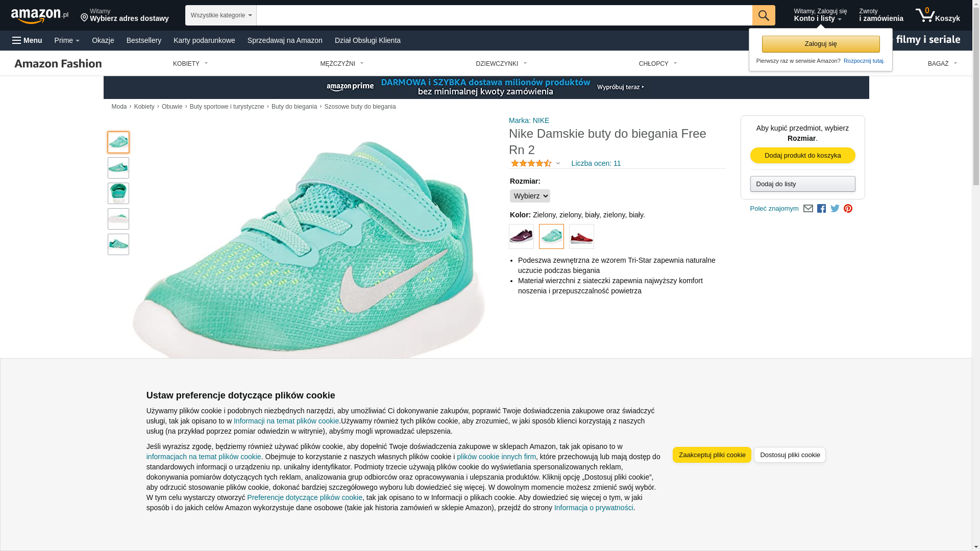
Task: Share product via Pinterest icon
Action: (848, 209)
